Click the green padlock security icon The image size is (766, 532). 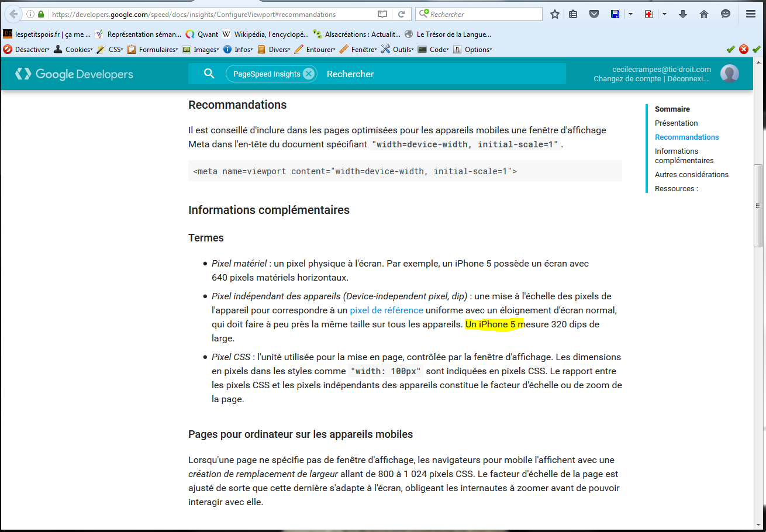(x=42, y=14)
